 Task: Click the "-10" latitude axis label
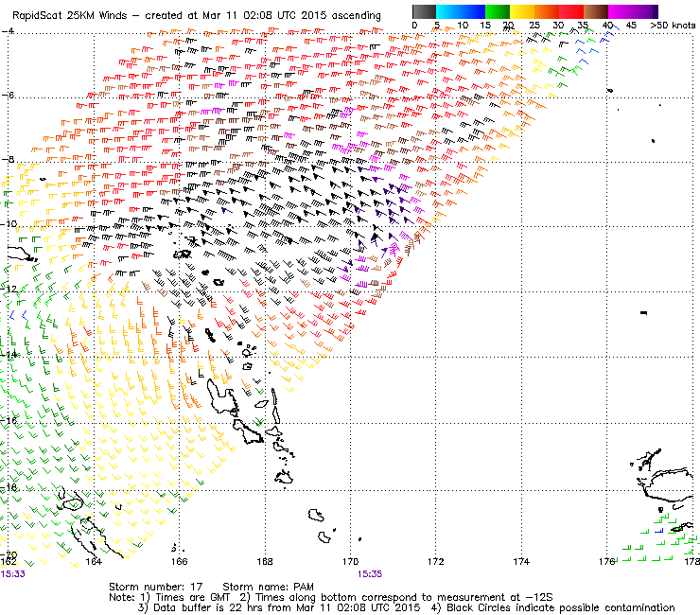9,224
